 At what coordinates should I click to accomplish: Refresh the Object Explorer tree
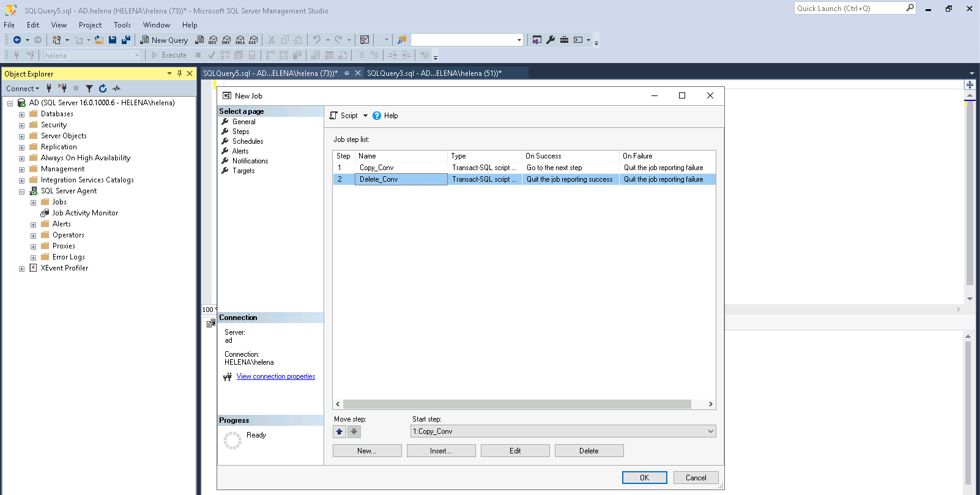point(103,89)
